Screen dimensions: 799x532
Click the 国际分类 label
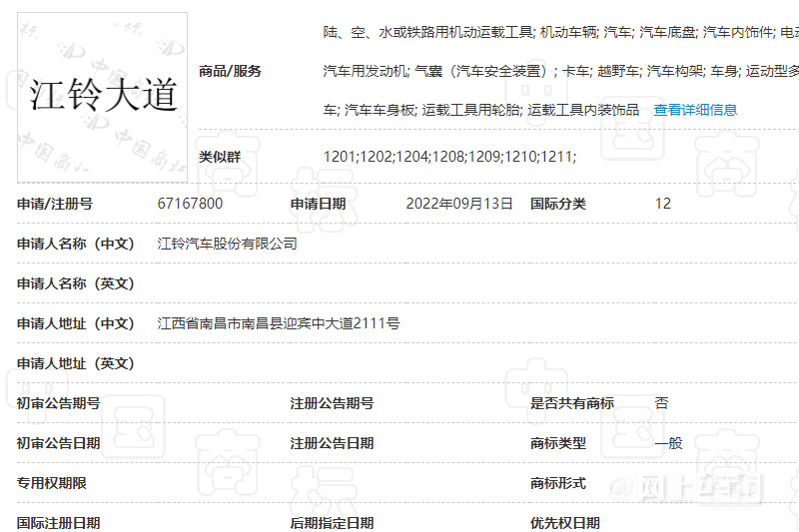tap(558, 204)
